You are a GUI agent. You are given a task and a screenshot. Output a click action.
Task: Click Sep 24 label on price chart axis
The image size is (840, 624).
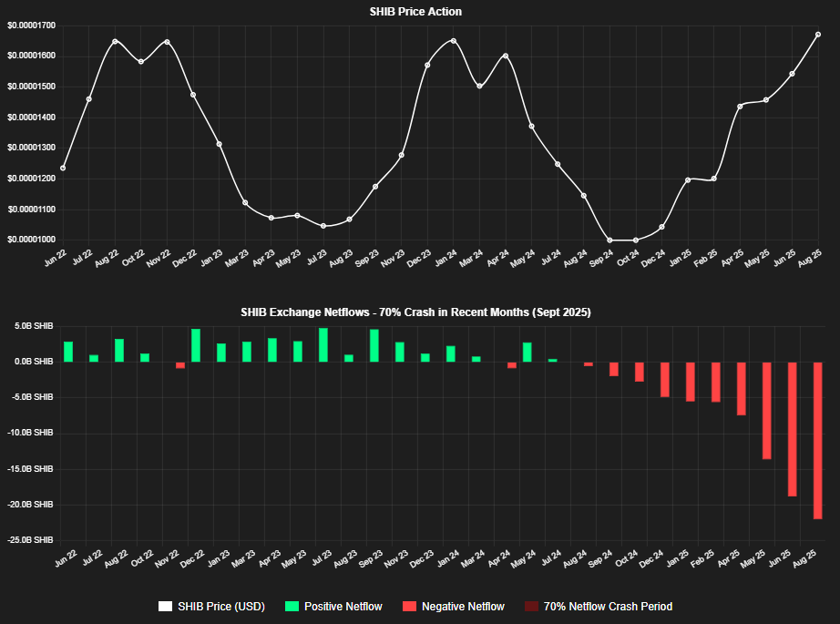(x=601, y=258)
